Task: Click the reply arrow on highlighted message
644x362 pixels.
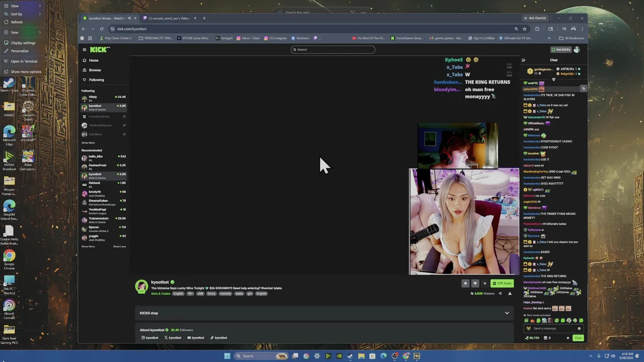Action: pos(584,88)
